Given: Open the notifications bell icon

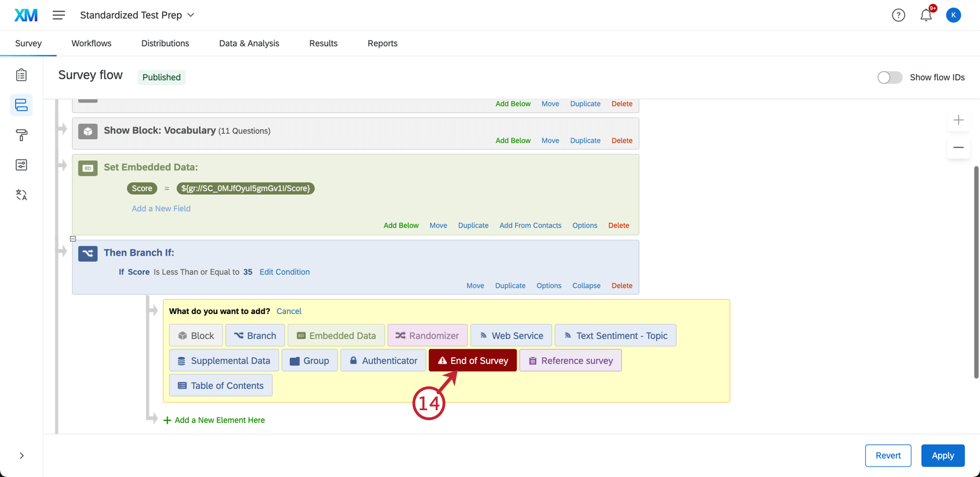Looking at the screenshot, I should click(926, 15).
